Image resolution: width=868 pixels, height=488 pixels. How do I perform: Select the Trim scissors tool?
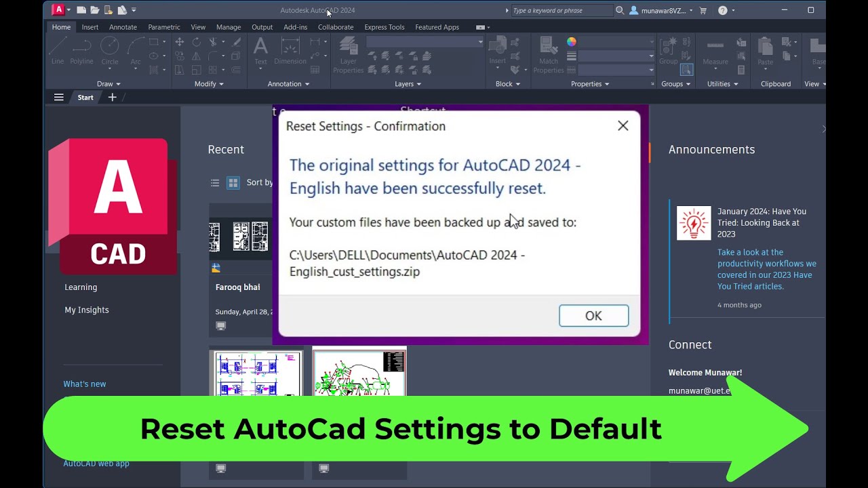[x=214, y=42]
